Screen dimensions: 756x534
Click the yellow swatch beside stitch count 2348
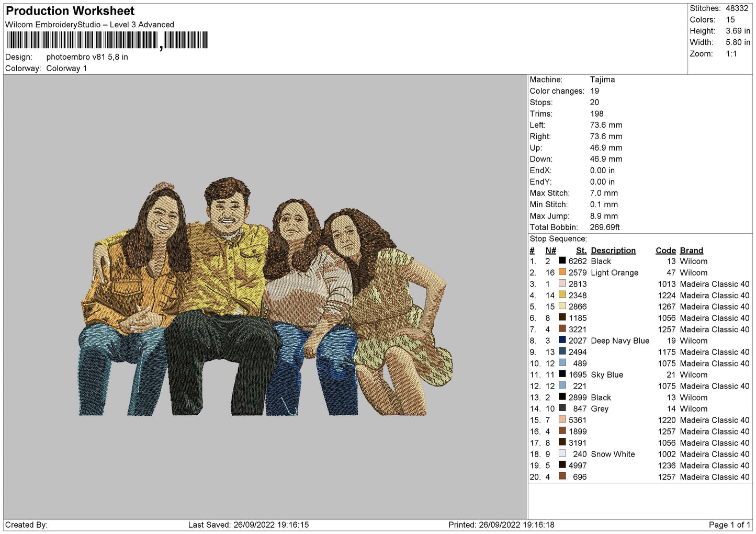pyautogui.click(x=562, y=295)
